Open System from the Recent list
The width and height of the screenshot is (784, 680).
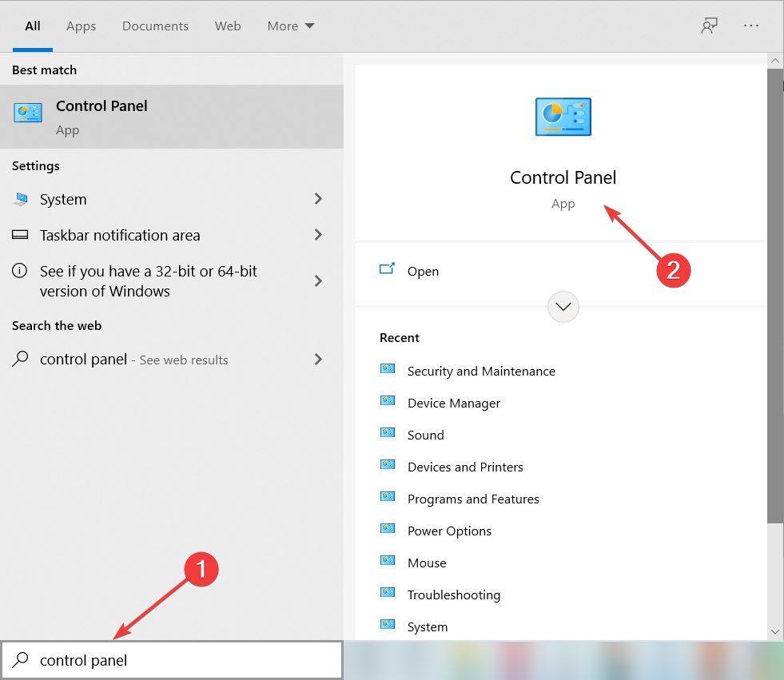(428, 627)
